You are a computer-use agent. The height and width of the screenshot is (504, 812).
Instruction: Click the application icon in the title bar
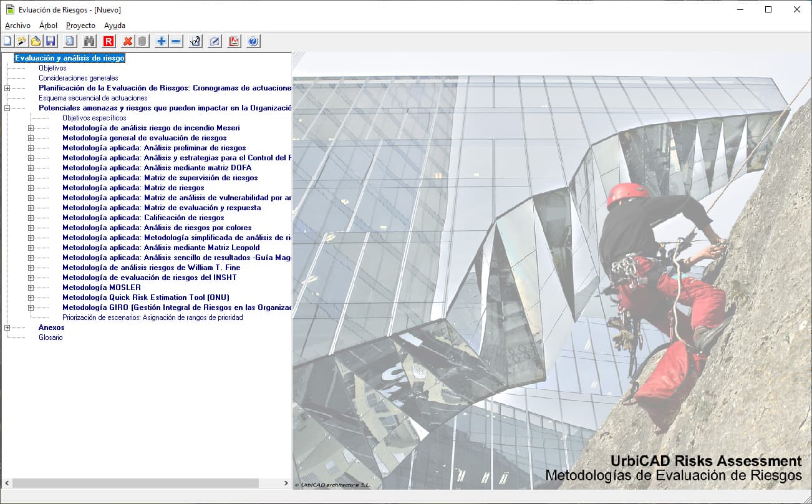click(x=9, y=9)
